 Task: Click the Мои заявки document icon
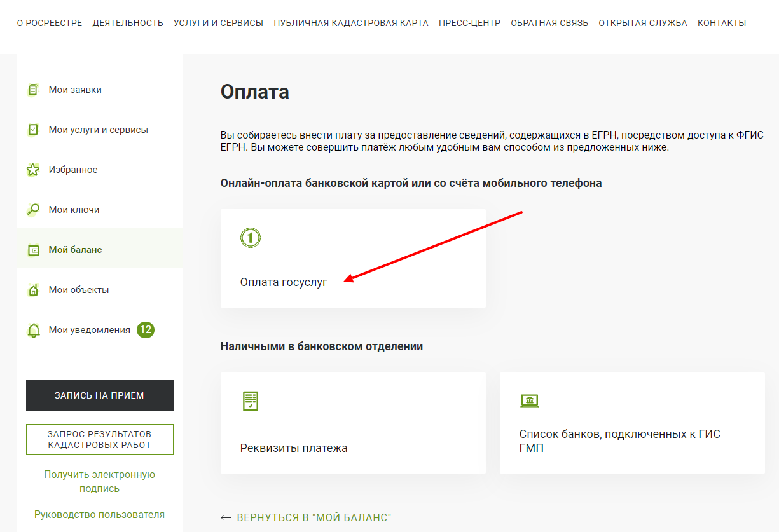point(33,90)
